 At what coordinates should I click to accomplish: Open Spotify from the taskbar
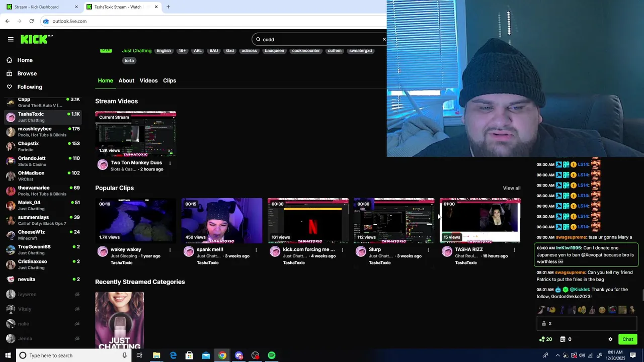[272, 355]
